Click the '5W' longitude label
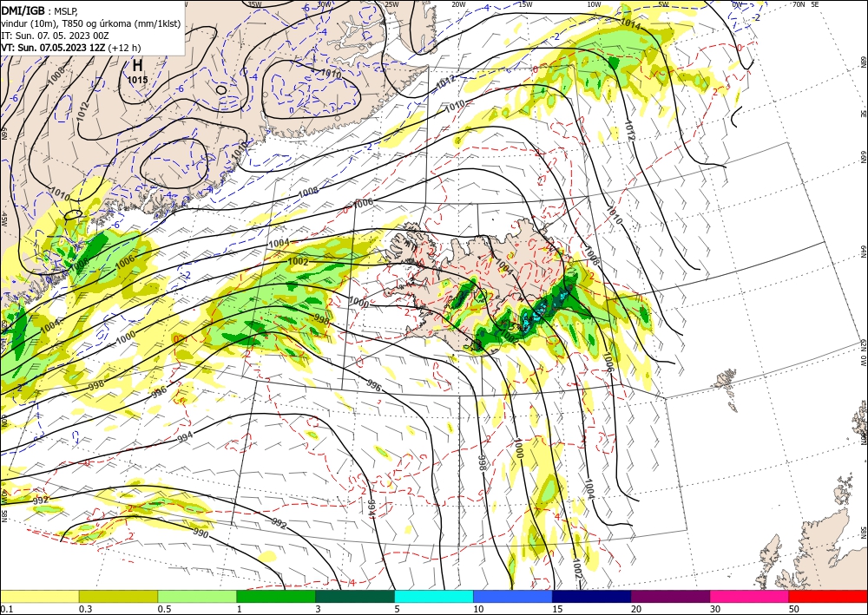Viewport: 868px width, 615px height. 663,3
